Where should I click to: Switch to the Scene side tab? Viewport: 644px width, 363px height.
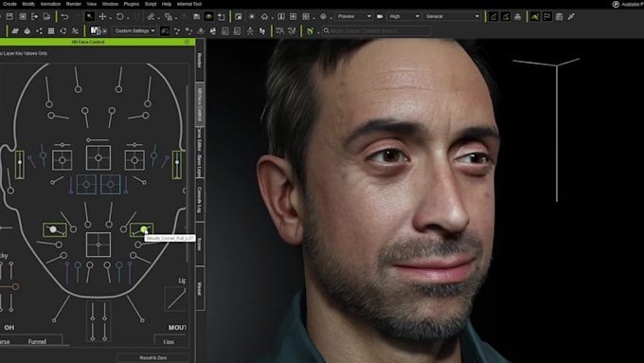point(200,245)
